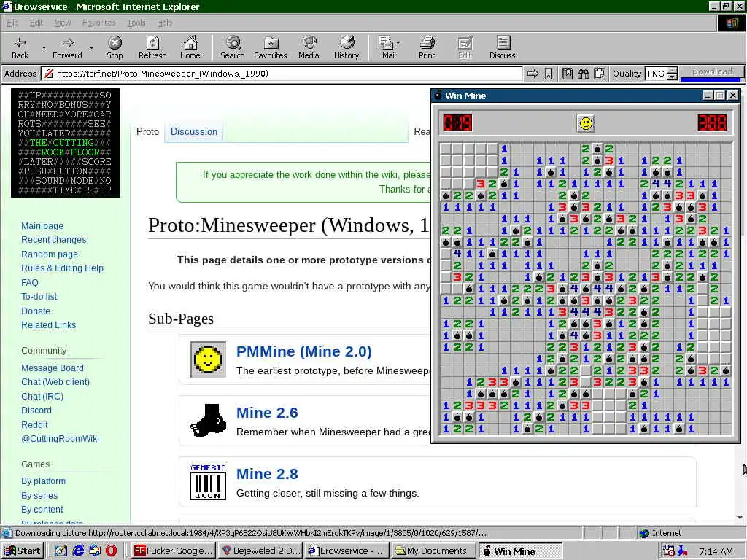Open the To-do list link
747x560 pixels.
coord(39,296)
